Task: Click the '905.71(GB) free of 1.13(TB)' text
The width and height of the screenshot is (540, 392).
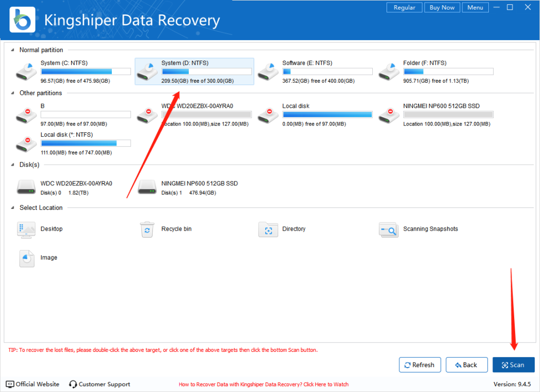Action: tap(436, 81)
